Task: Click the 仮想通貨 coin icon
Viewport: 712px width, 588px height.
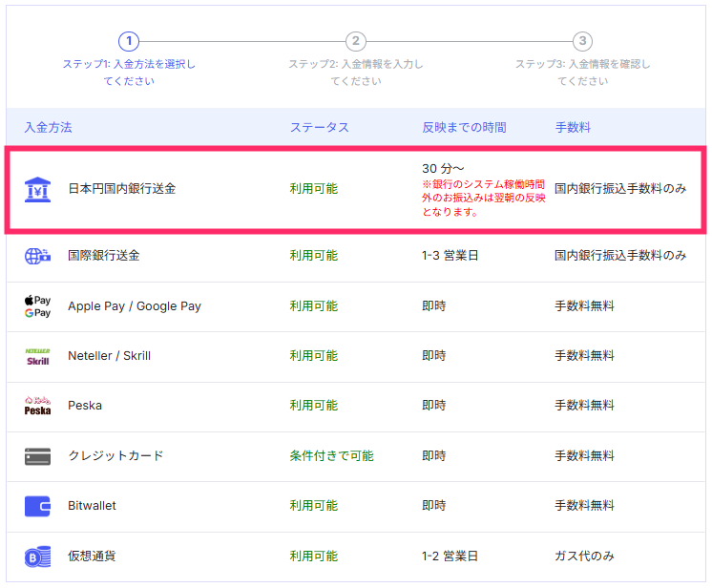Action: tap(37, 556)
